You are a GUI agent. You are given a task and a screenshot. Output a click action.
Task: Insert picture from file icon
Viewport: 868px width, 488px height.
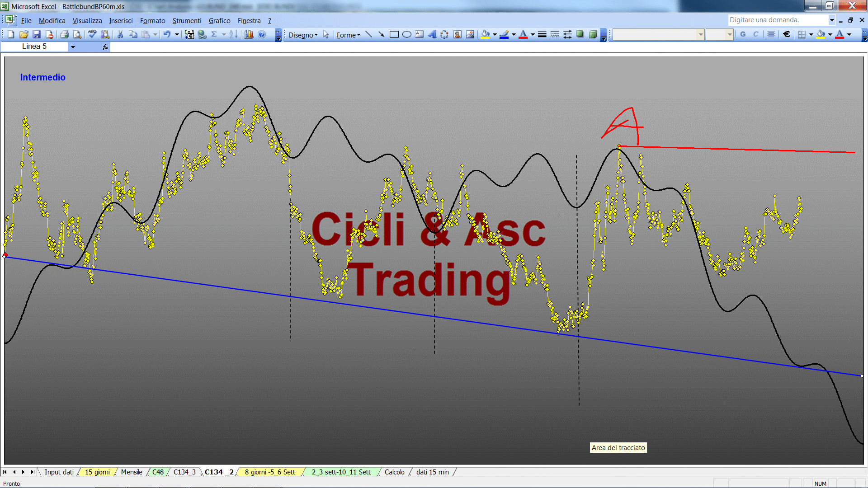pyautogui.click(x=470, y=34)
